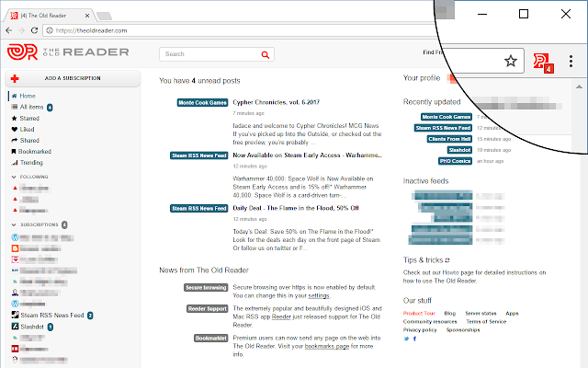Open Product Tour link
The image size is (588, 368).
419,313
